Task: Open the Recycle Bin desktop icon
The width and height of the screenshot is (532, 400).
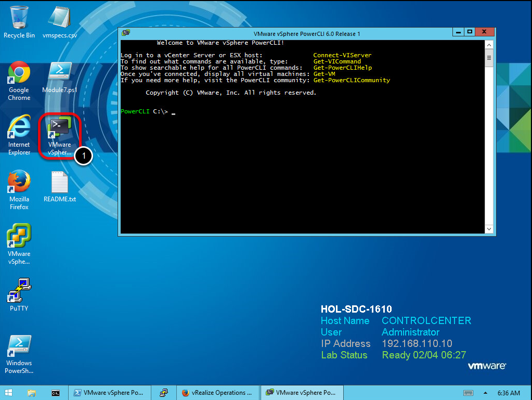Action: [19, 22]
